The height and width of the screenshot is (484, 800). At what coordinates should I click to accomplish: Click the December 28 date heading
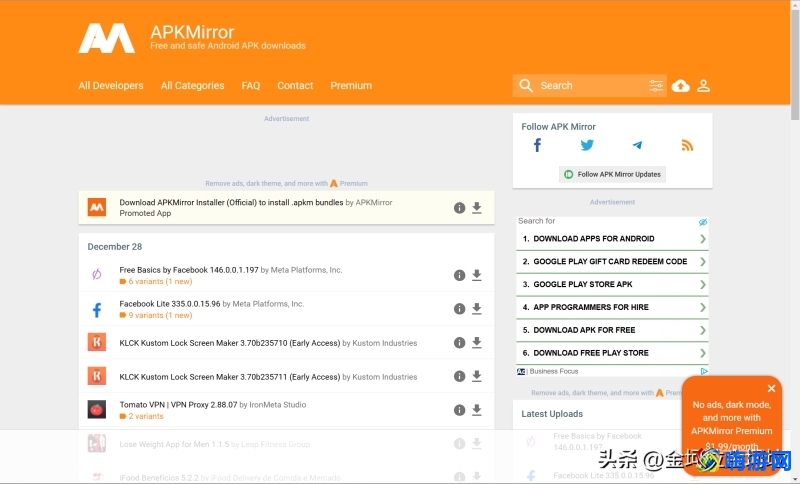pos(115,247)
